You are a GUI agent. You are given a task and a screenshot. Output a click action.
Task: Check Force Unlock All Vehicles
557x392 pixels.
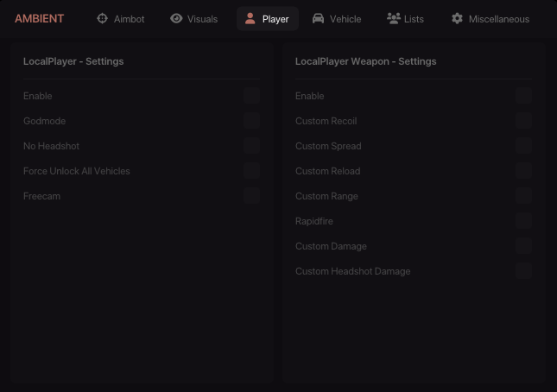pyautogui.click(x=251, y=171)
